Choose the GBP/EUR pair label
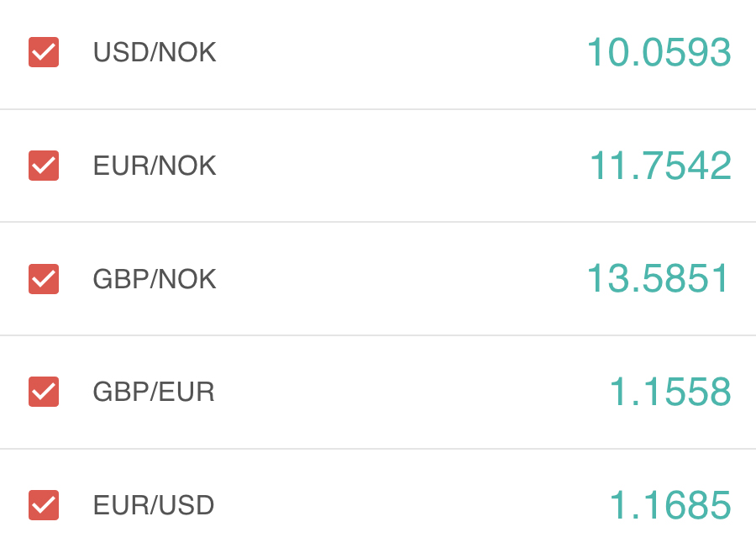The width and height of the screenshot is (756, 548). 154,392
